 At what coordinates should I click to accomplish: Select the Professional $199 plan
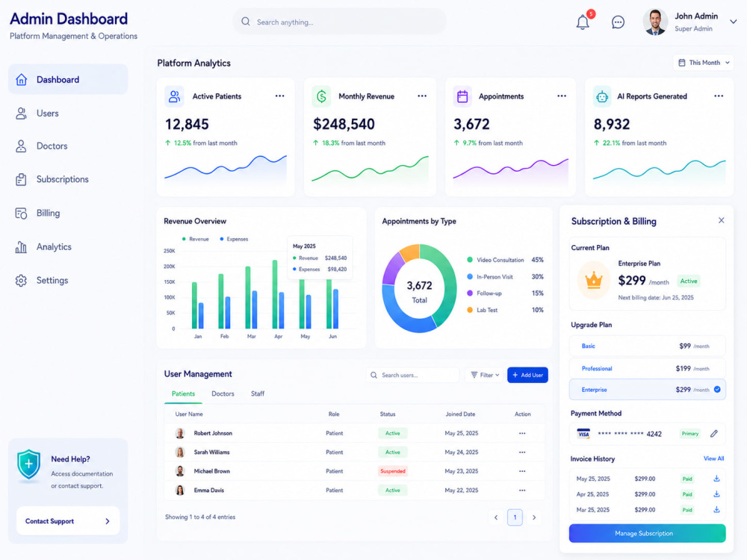(647, 368)
